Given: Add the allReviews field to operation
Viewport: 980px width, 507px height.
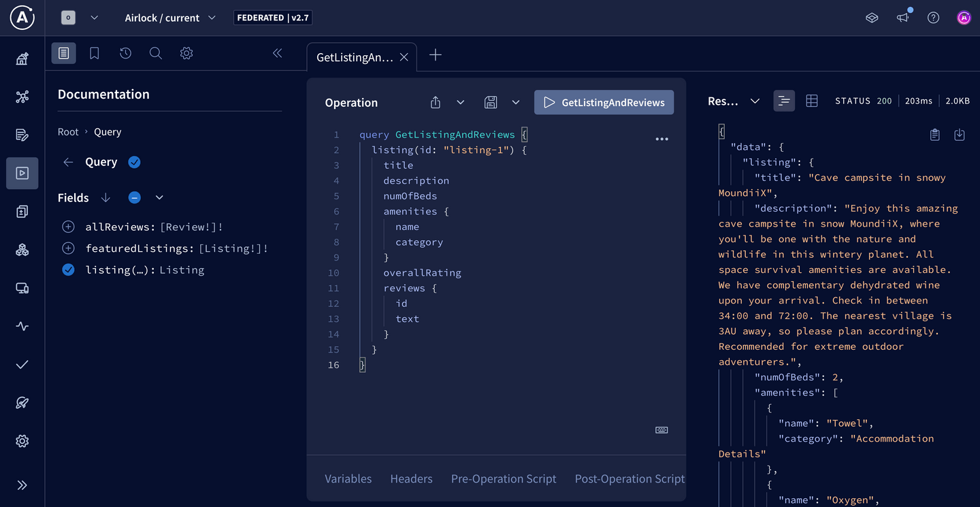Looking at the screenshot, I should click(x=68, y=227).
